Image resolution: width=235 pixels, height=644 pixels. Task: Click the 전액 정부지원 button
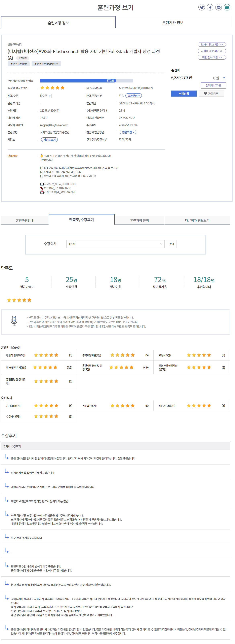tap(213, 86)
